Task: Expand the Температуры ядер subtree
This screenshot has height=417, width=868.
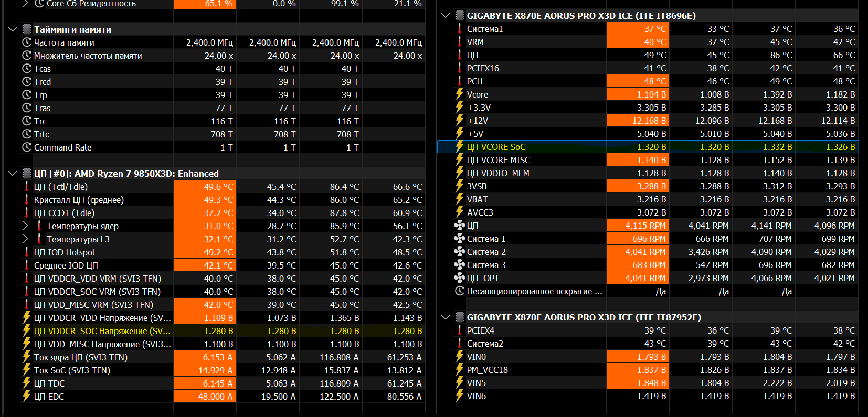Action: (x=25, y=226)
